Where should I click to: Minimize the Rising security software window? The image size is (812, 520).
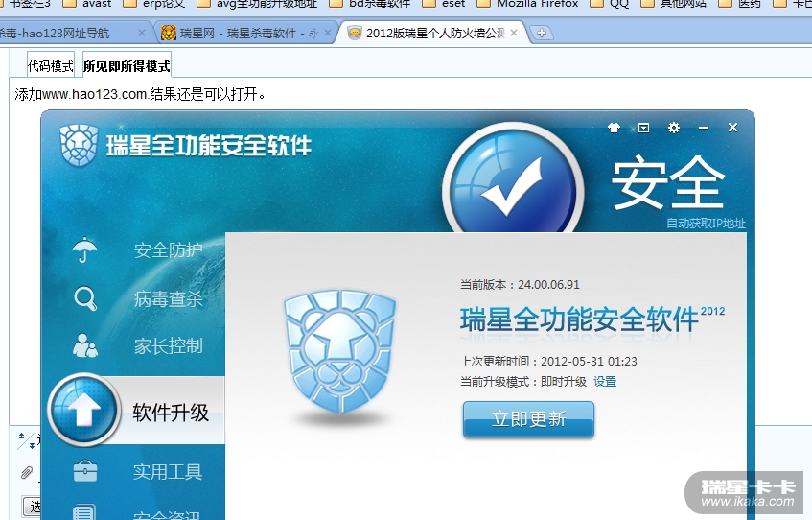click(x=703, y=128)
